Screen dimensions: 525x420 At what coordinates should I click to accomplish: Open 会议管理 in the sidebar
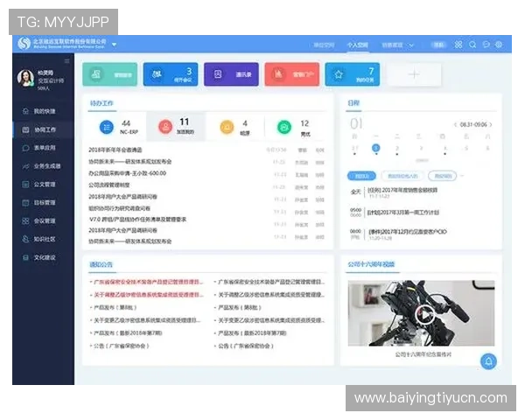point(38,221)
